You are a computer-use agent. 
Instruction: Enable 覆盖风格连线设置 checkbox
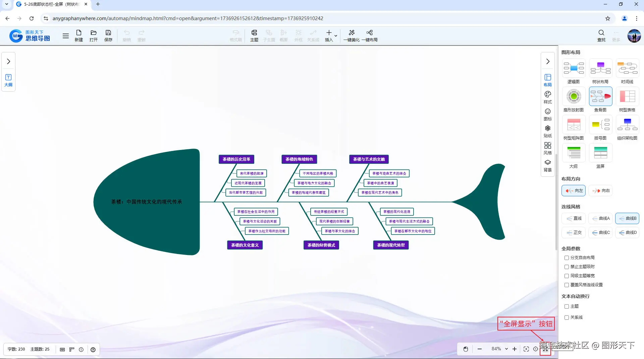pos(567,285)
